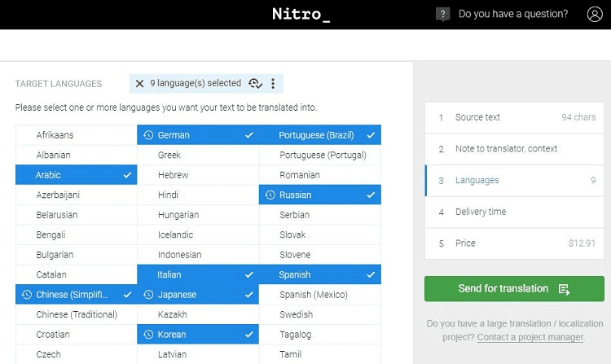Click the question mark help icon

(442, 14)
